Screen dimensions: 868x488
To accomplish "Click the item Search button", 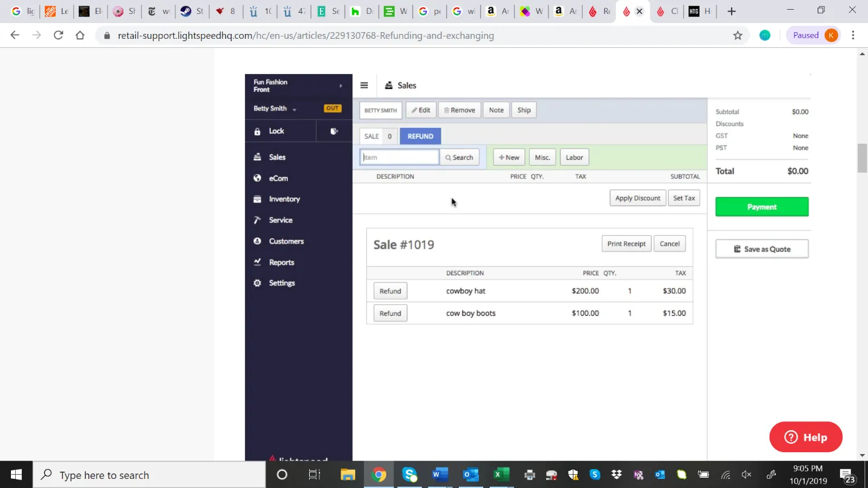I will (459, 158).
